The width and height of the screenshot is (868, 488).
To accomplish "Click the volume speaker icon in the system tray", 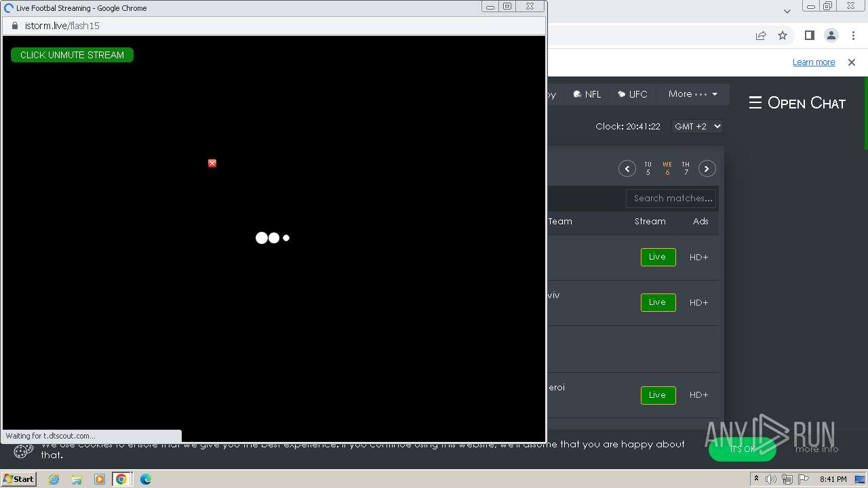I will click(771, 479).
